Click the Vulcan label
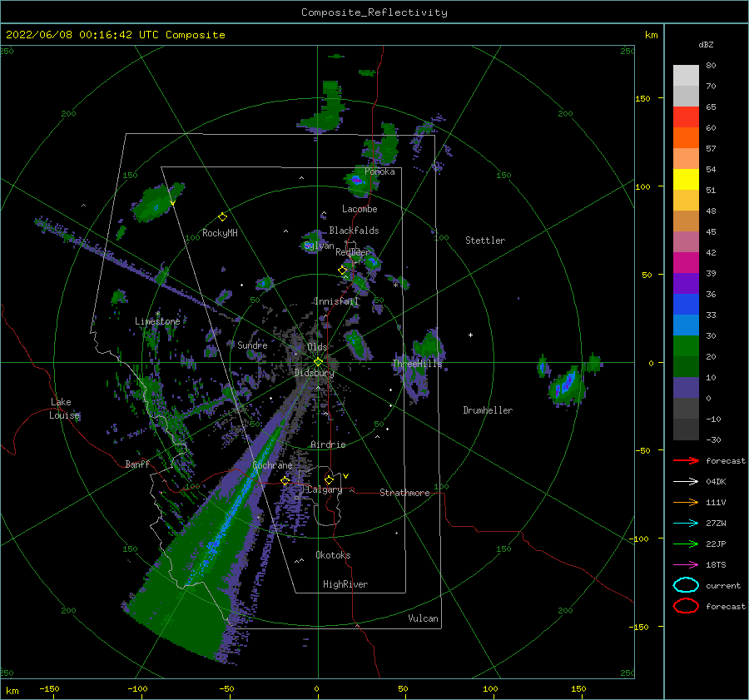 coord(423,618)
